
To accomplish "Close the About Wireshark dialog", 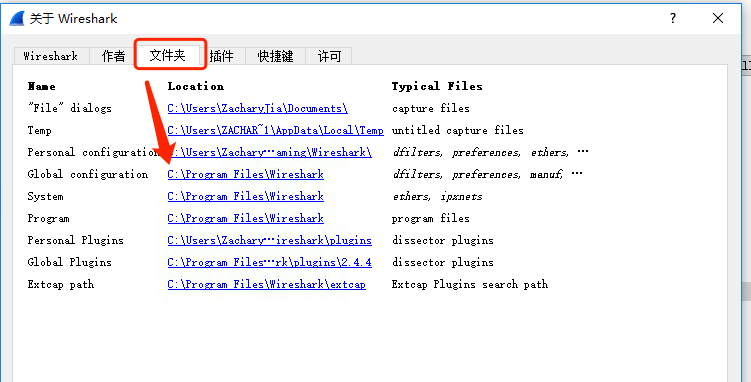I will [717, 19].
